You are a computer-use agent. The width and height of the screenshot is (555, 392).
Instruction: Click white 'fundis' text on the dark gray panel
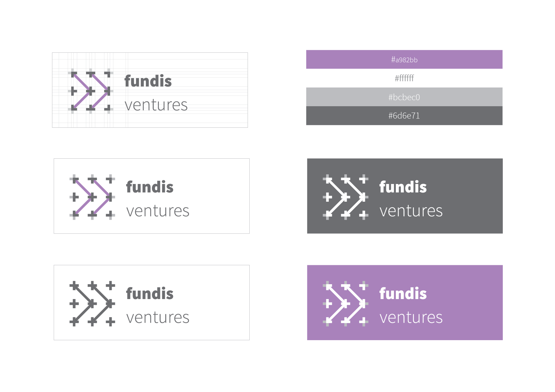[x=403, y=187]
